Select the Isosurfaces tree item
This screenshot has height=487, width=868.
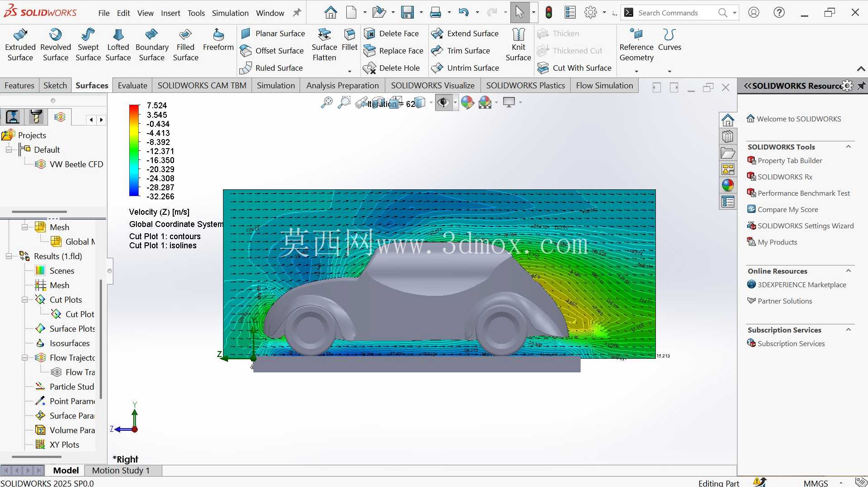click(x=69, y=343)
